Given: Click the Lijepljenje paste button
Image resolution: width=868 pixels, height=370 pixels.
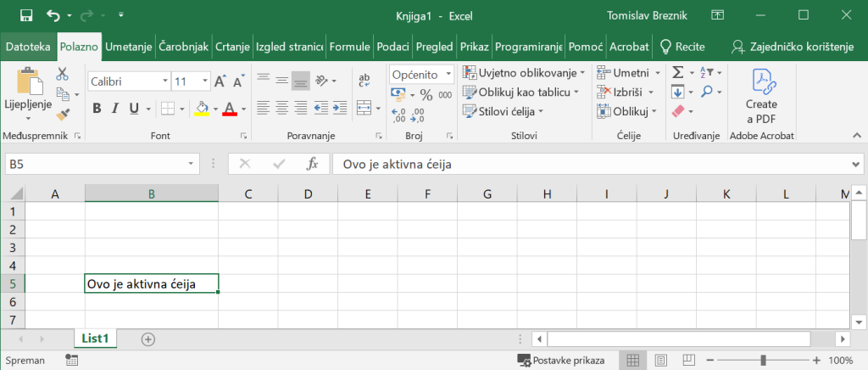Looking at the screenshot, I should pos(29,93).
